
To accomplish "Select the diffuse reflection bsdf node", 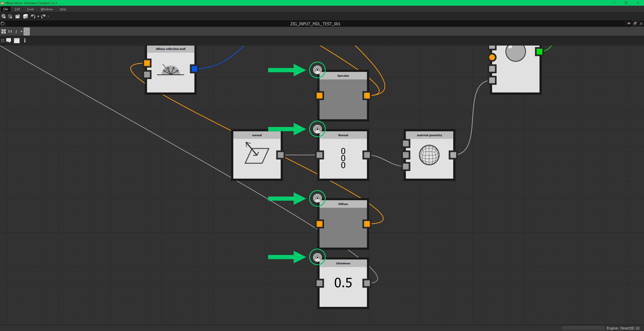I will [171, 70].
